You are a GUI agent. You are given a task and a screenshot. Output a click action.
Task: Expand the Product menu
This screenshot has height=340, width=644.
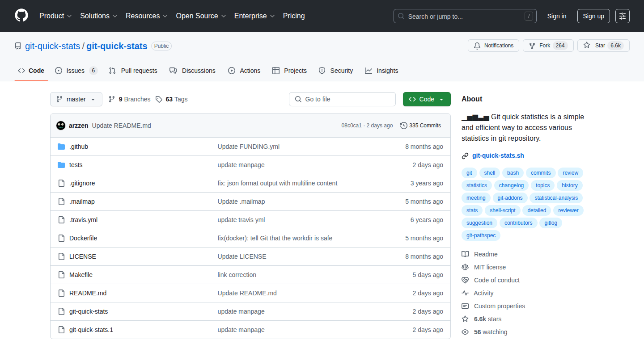pyautogui.click(x=55, y=16)
